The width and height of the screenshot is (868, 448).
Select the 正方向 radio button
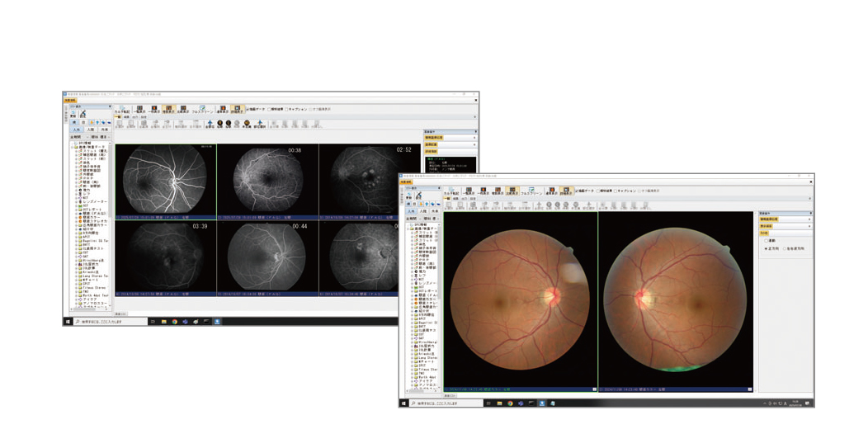tap(767, 248)
